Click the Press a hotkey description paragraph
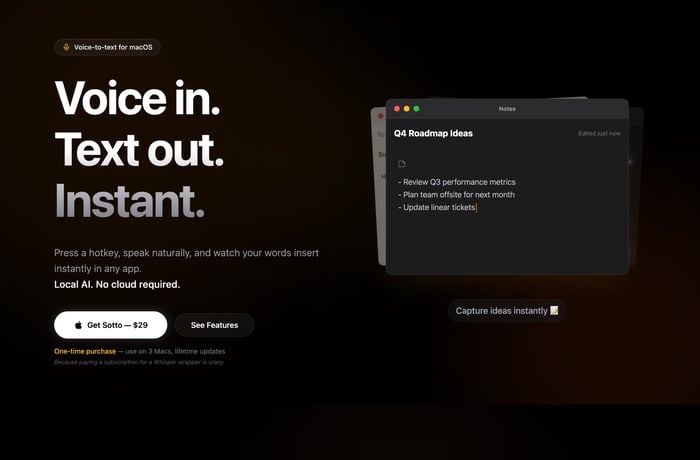 coord(187,260)
